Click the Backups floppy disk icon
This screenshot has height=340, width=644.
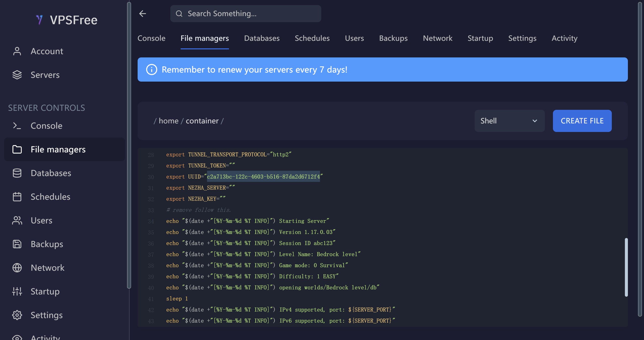17,244
